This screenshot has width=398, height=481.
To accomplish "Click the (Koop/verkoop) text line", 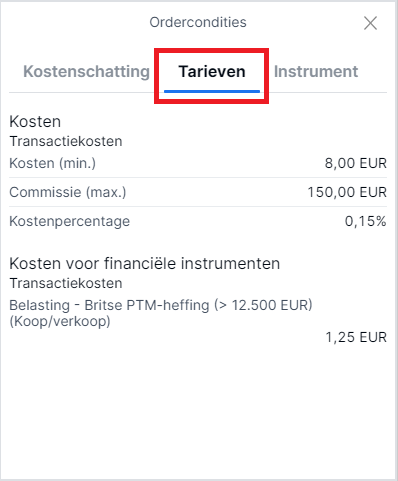I will (x=60, y=321).
